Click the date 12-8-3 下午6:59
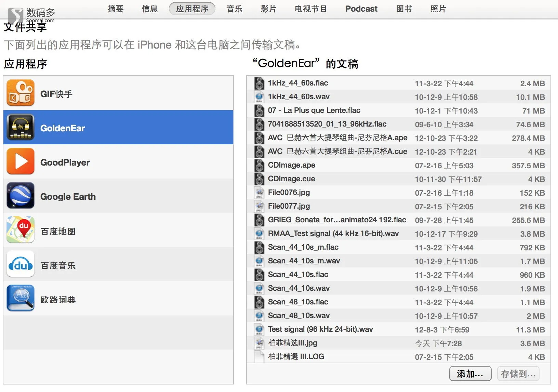558x392 pixels. pyautogui.click(x=442, y=330)
